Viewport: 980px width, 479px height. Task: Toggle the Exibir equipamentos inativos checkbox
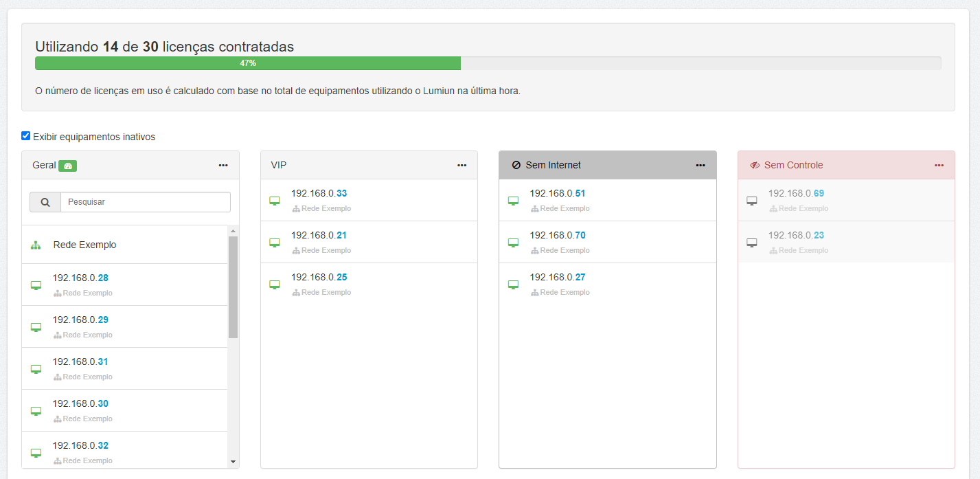pos(26,136)
